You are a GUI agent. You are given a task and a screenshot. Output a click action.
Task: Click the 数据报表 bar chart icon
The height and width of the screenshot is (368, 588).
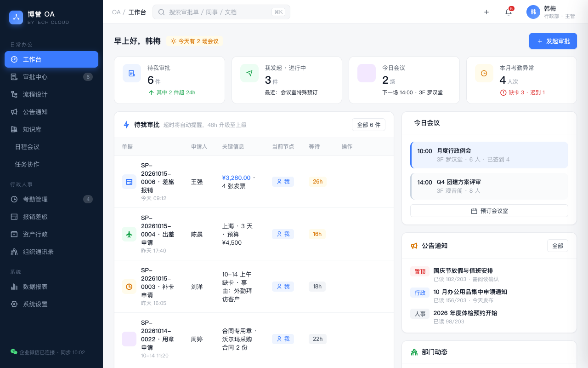14,287
